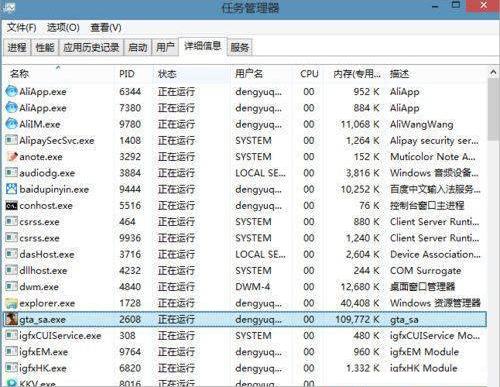
Task: Switch to the 启动 tab
Action: coord(137,47)
